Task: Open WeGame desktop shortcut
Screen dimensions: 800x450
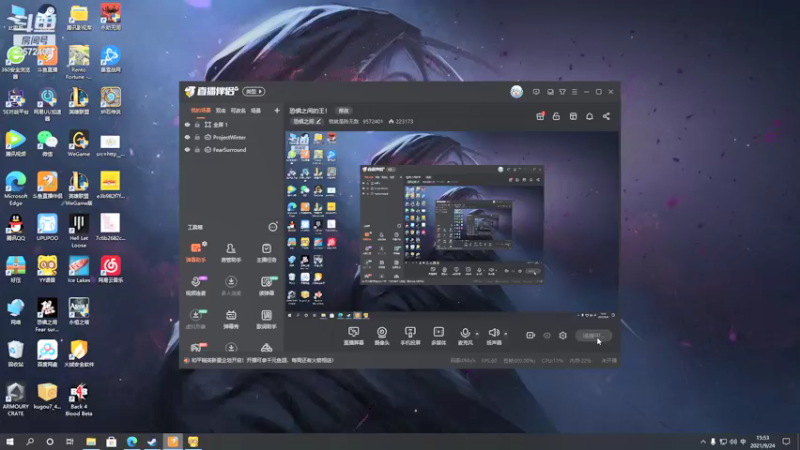Action: click(x=79, y=143)
